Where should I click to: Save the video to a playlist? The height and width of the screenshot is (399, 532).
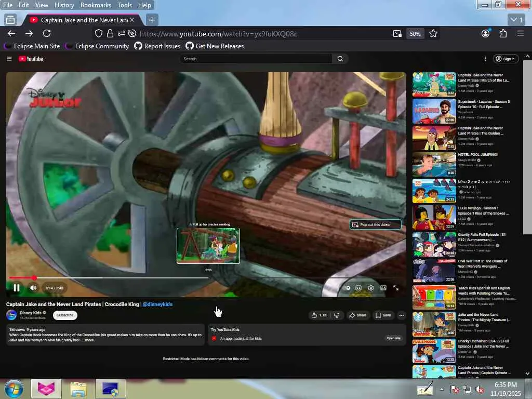pyautogui.click(x=383, y=315)
